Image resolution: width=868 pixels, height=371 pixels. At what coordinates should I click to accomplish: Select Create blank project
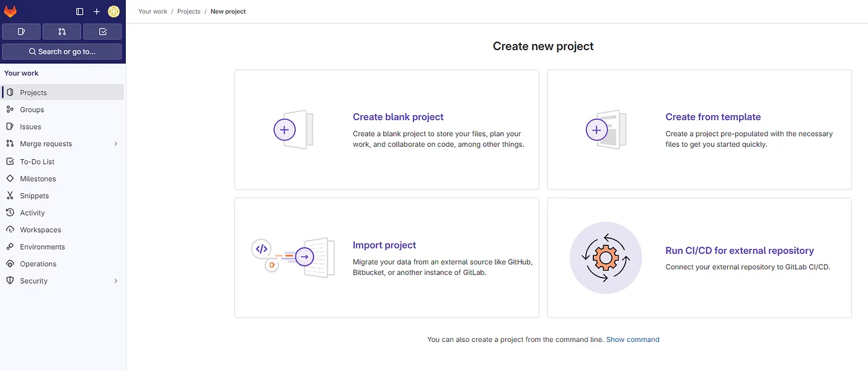pos(398,117)
